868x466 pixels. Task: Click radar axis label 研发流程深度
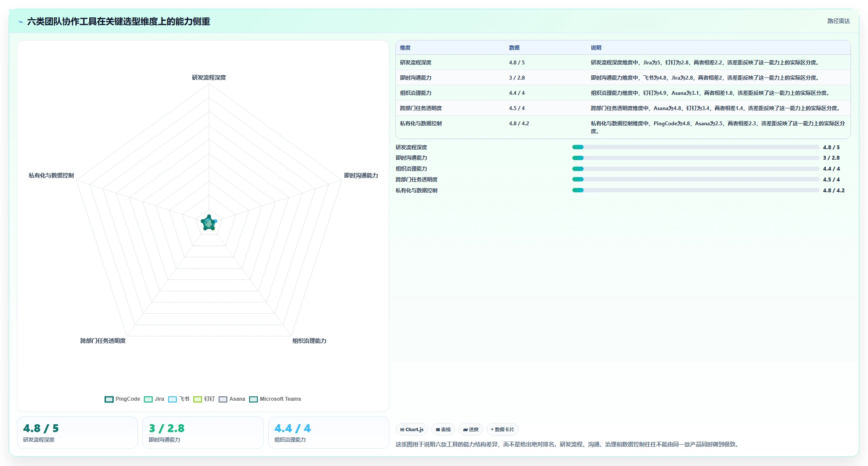coord(209,77)
